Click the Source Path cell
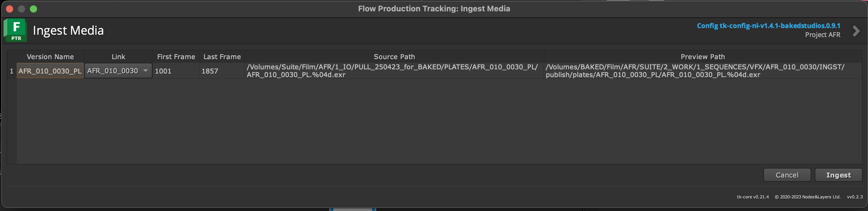868x211 pixels. 394,71
